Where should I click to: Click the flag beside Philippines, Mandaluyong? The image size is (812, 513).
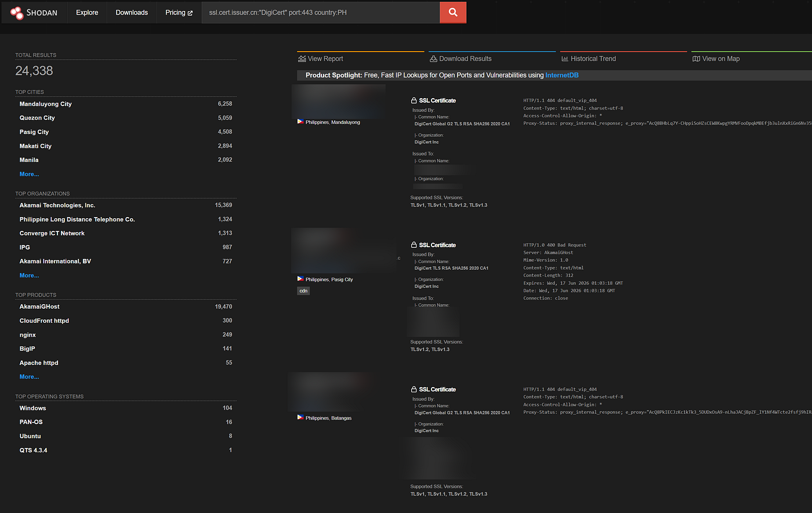coord(300,122)
